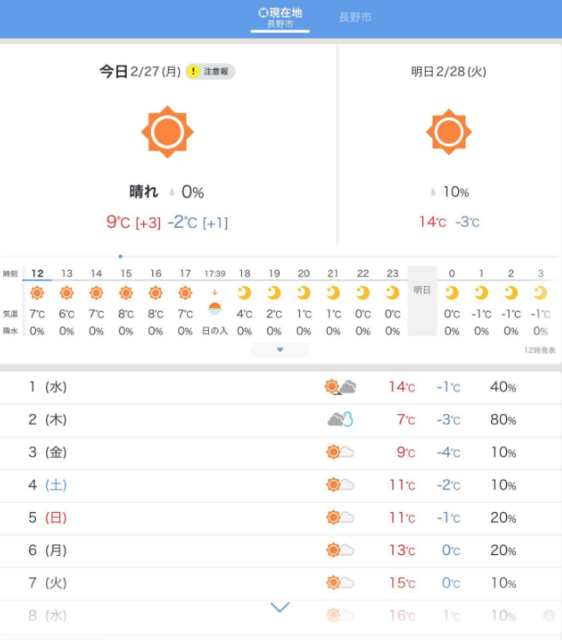Click the moon icon for 18 o'clock
This screenshot has height=640, width=562.
(244, 293)
